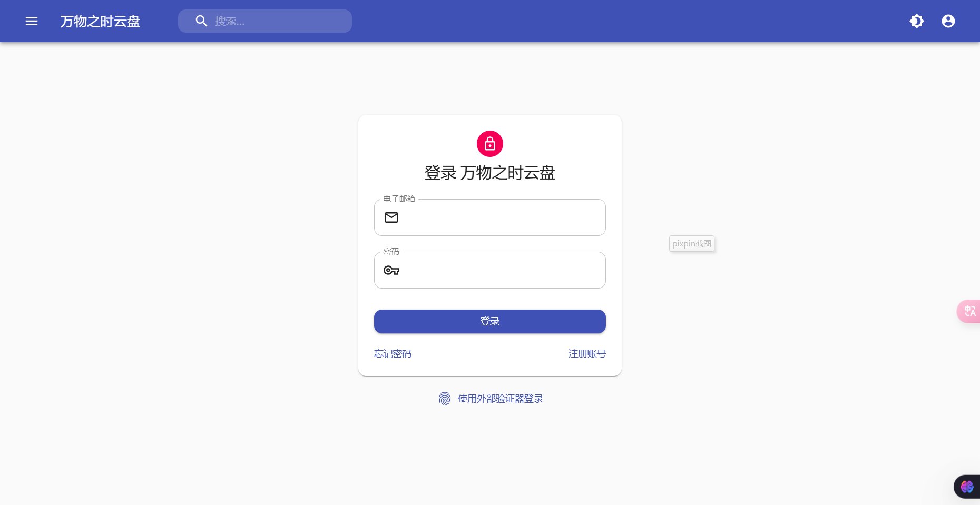Click the search magnifier icon

point(201,21)
